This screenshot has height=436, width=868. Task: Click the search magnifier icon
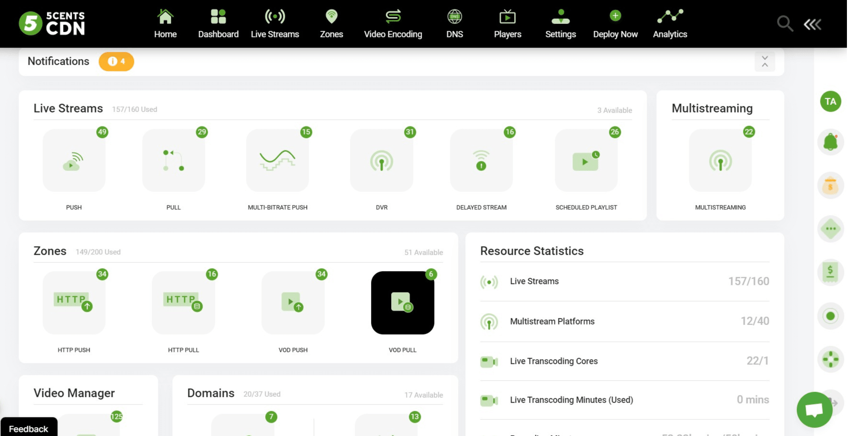coord(785,23)
